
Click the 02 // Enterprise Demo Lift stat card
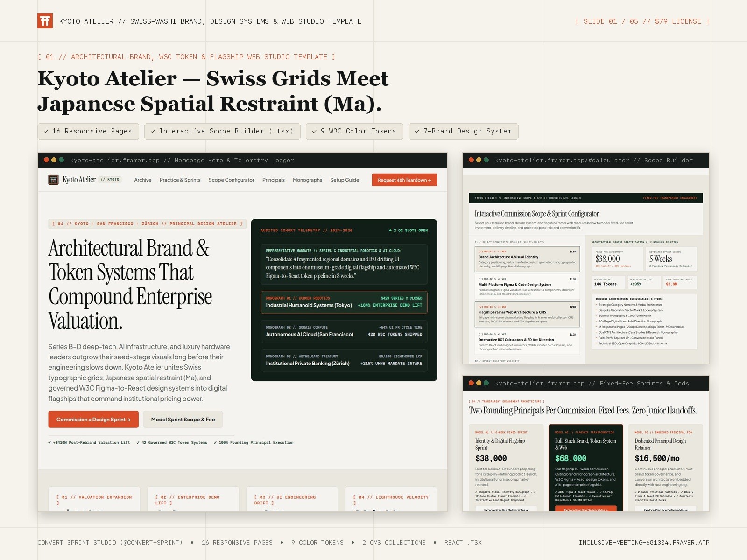click(x=193, y=499)
